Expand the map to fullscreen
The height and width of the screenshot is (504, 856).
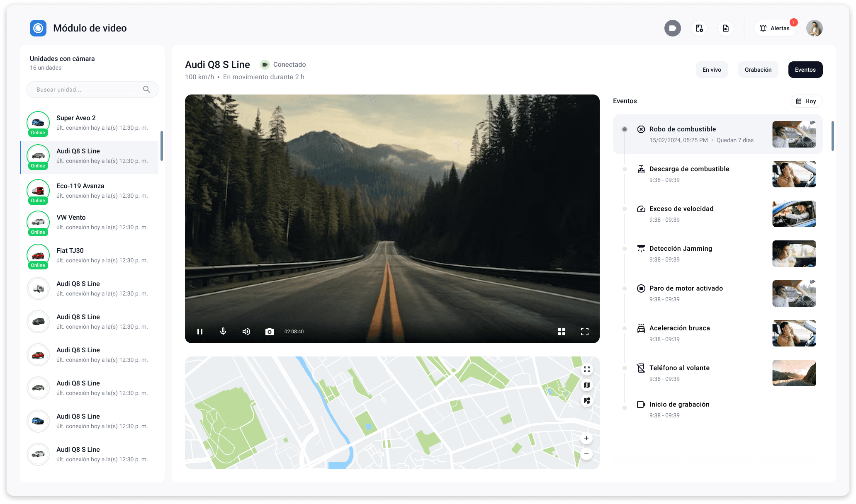(587, 369)
